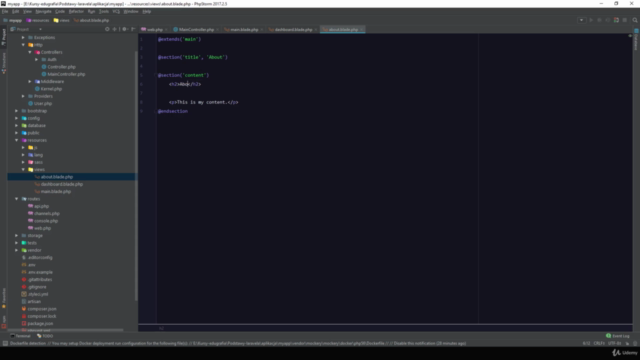Viewport: 640px width, 360px height.
Task: Expand the Exceptions folder
Action: coord(23,38)
